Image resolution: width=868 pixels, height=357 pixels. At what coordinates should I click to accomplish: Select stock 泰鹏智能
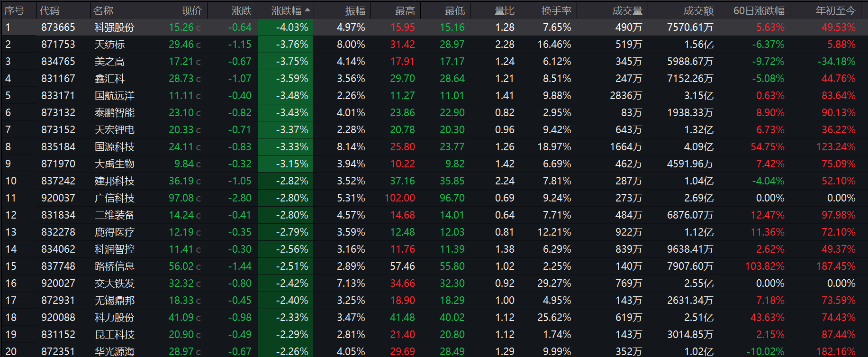115,113
